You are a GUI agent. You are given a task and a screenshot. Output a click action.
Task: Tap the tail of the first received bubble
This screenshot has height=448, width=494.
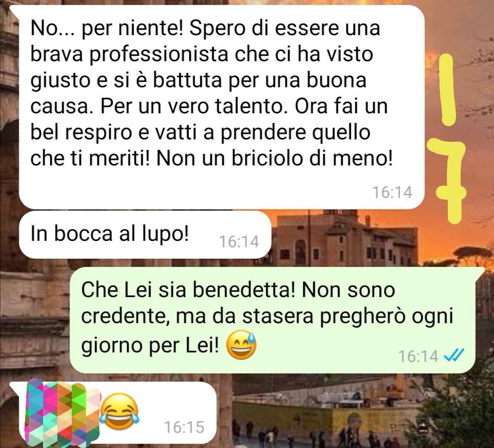[15, 11]
